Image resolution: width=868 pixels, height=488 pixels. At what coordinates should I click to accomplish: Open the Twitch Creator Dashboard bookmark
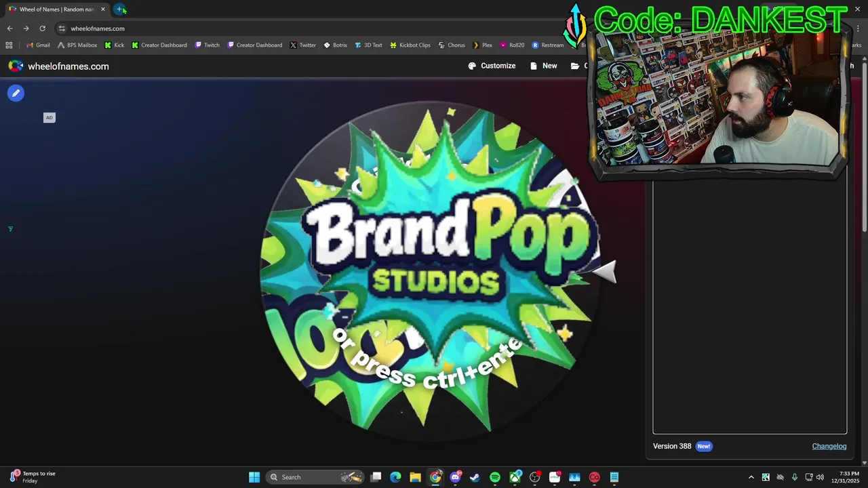click(254, 45)
